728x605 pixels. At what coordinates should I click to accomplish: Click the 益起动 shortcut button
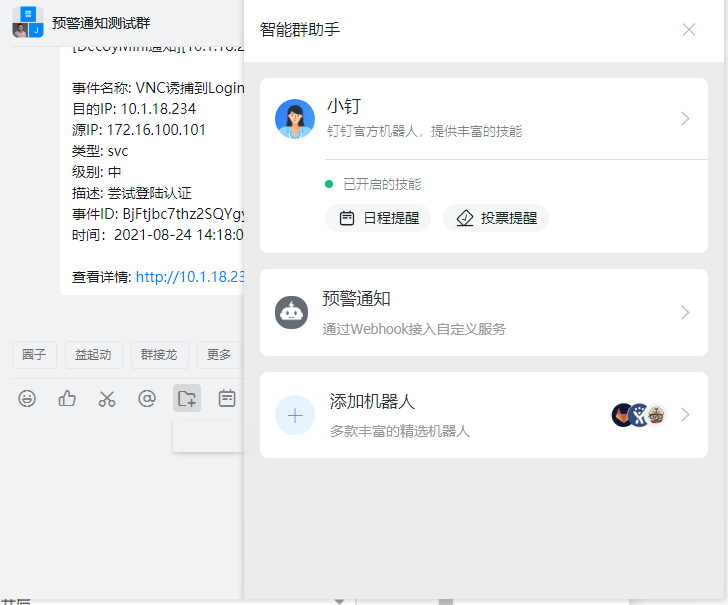tap(94, 354)
